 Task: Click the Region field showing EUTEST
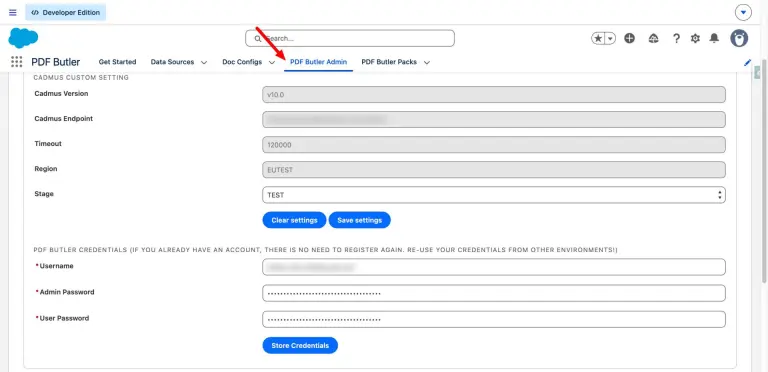pyautogui.click(x=494, y=169)
